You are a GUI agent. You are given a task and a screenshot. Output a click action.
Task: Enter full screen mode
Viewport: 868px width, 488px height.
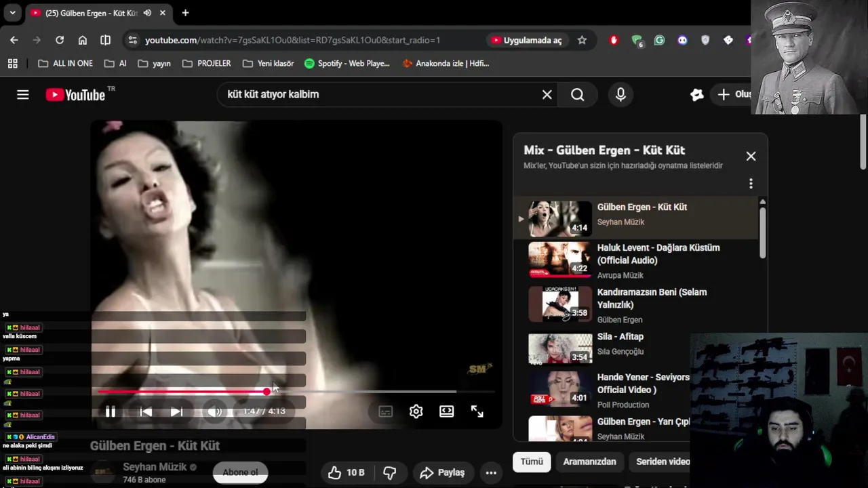(477, 411)
